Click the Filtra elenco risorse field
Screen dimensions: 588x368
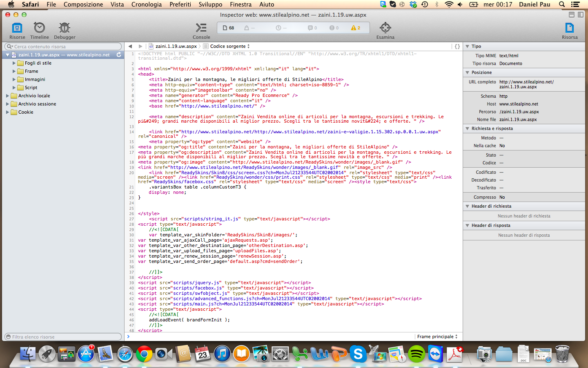pyautogui.click(x=63, y=337)
